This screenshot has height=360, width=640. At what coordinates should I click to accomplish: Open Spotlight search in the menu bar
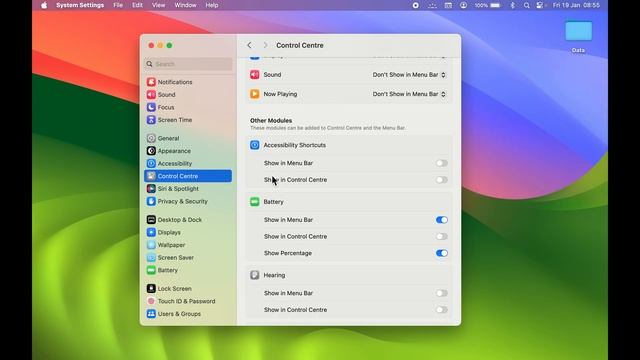(x=527, y=5)
